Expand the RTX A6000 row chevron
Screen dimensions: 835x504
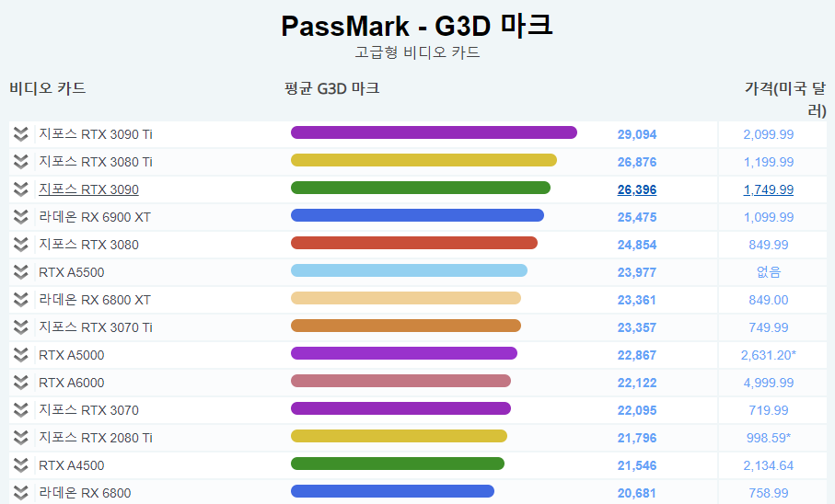tap(21, 383)
